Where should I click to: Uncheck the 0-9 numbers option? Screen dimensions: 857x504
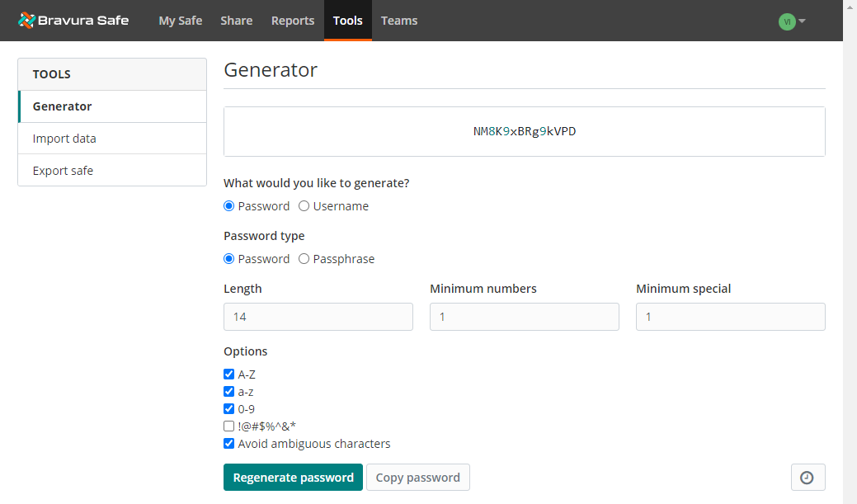click(x=228, y=408)
